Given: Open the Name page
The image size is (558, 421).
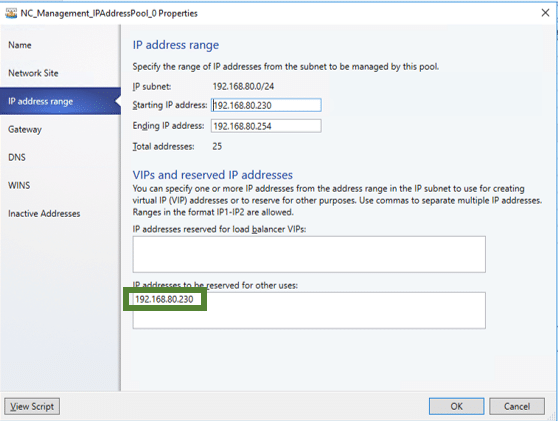Looking at the screenshot, I should (20, 45).
